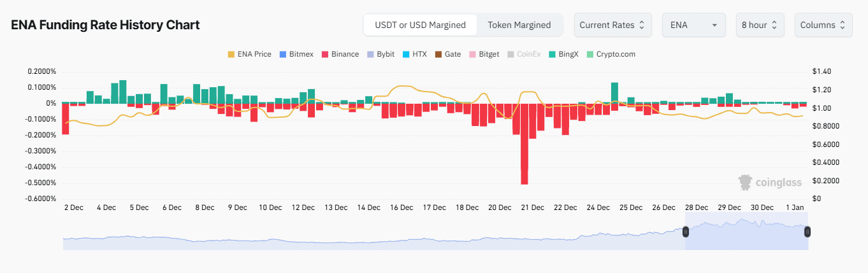This screenshot has width=868, height=273.
Task: Select the USDT or USD Margined tab
Action: [420, 25]
